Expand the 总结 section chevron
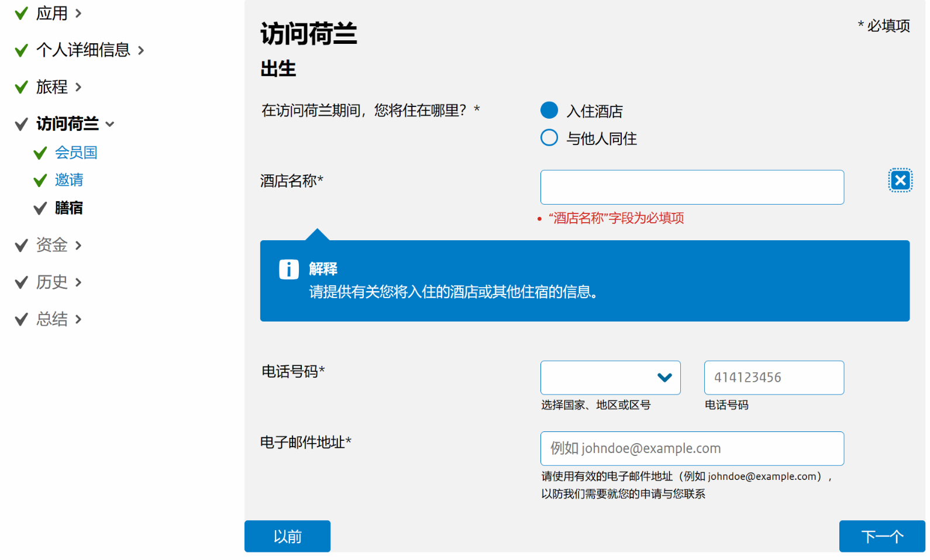The image size is (930, 560). pyautogui.click(x=78, y=319)
